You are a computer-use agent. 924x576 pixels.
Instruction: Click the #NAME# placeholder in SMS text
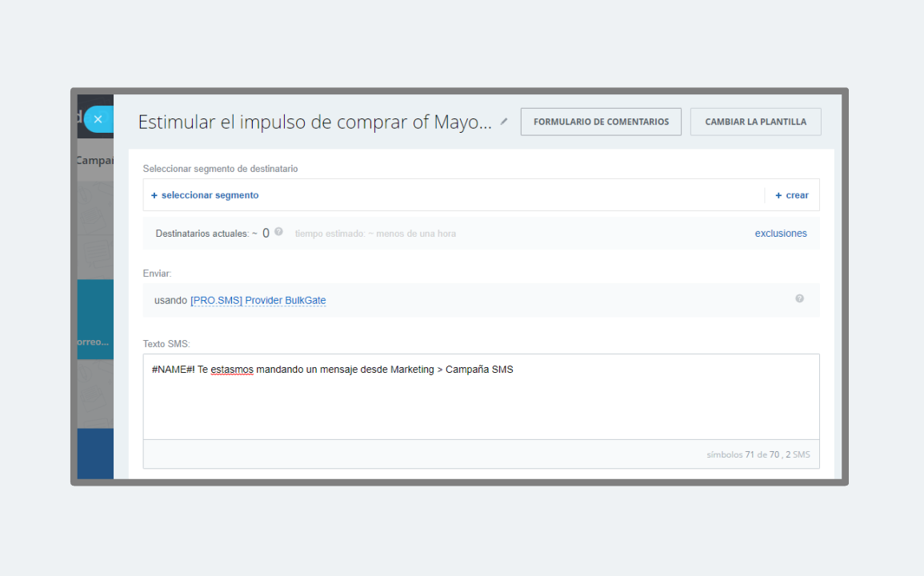coord(172,370)
